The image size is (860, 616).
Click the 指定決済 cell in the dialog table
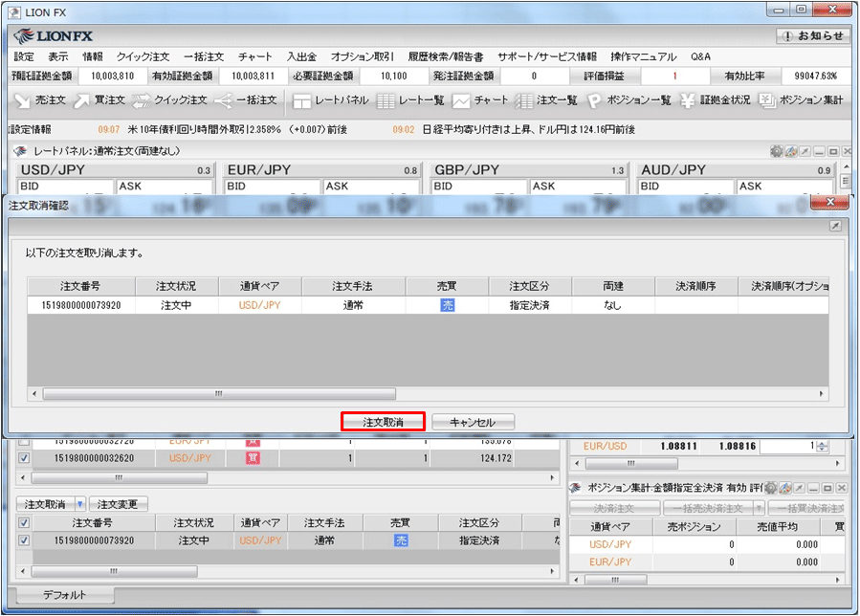(530, 305)
